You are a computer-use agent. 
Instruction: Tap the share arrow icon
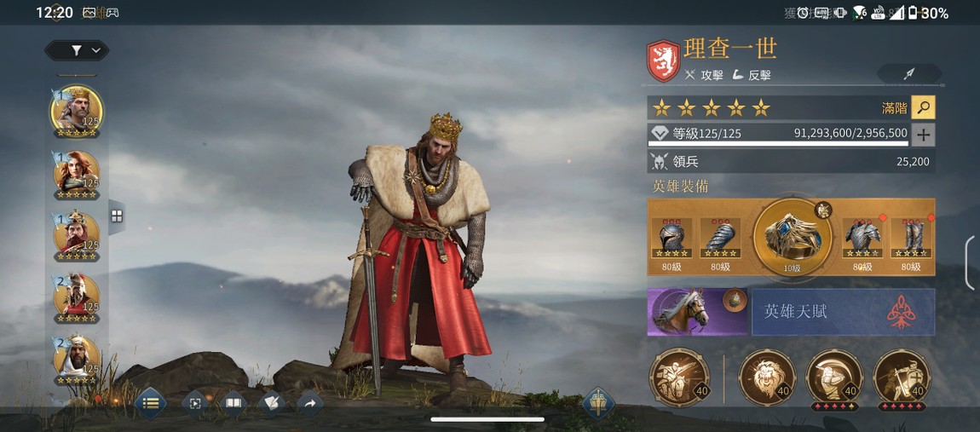click(310, 404)
